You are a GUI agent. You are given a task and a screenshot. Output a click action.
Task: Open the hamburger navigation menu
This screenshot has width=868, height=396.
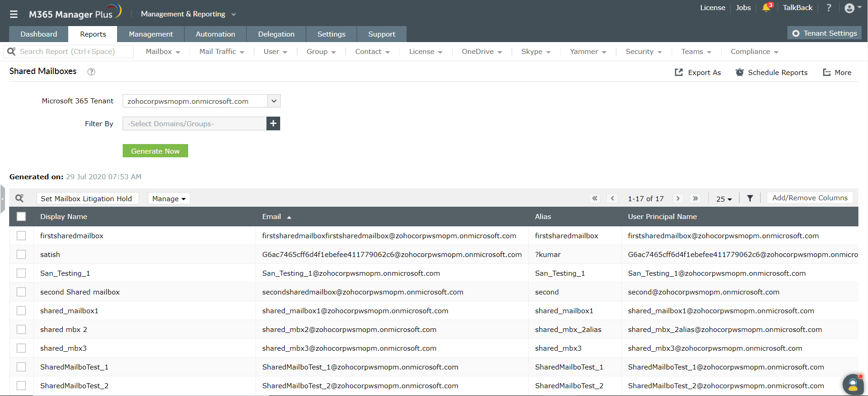14,14
